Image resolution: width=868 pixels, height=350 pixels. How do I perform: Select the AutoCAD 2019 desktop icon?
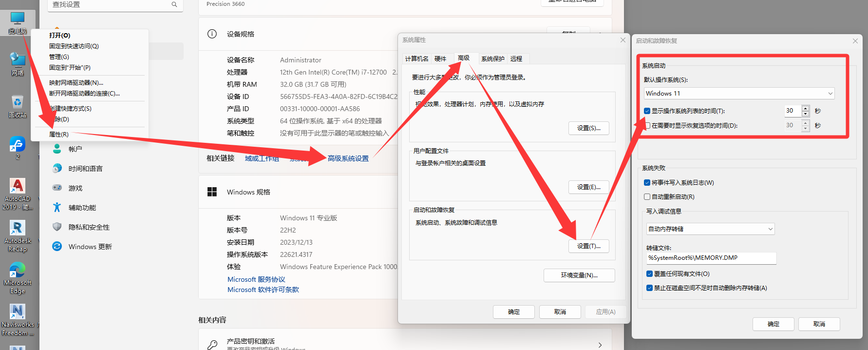pyautogui.click(x=18, y=194)
